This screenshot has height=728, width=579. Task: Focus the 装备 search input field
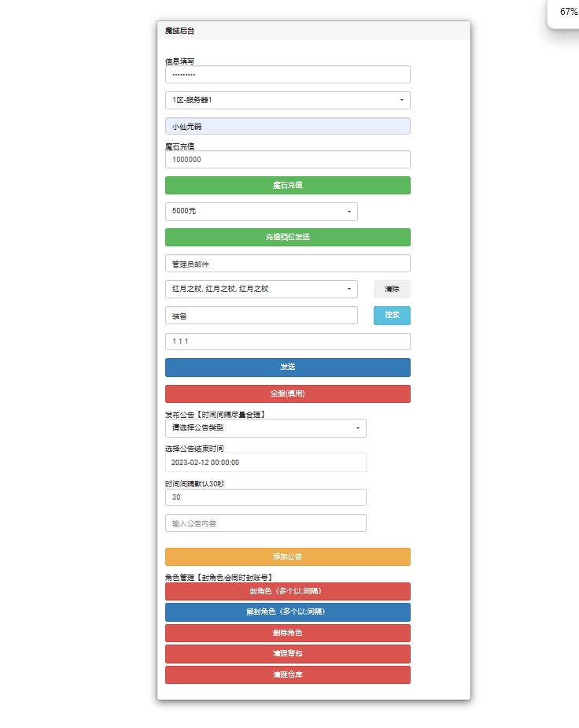tap(261, 316)
